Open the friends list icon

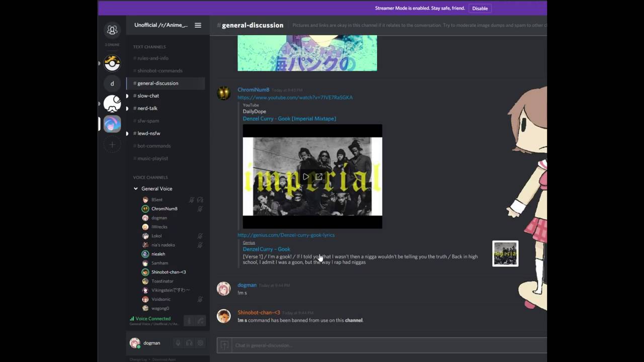(x=112, y=30)
